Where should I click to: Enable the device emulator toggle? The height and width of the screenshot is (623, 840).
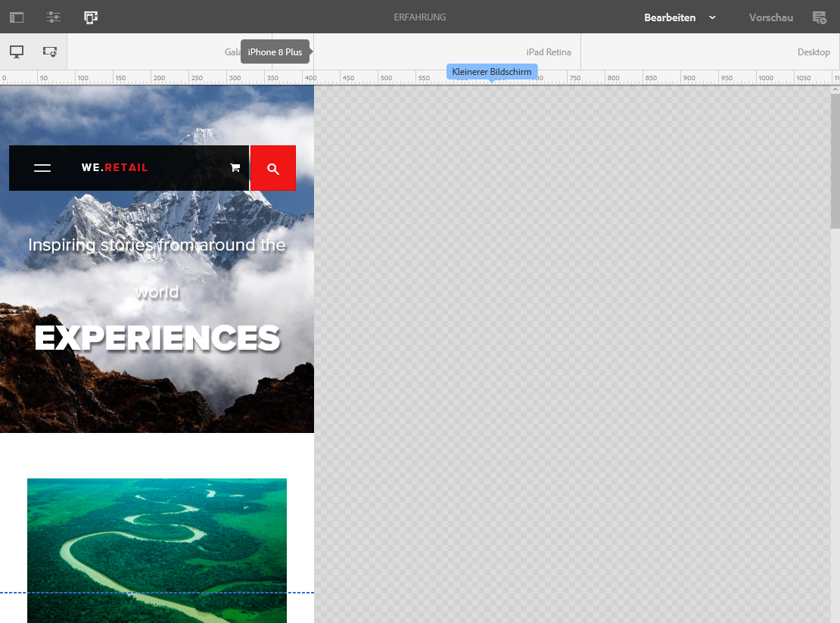(x=90, y=17)
